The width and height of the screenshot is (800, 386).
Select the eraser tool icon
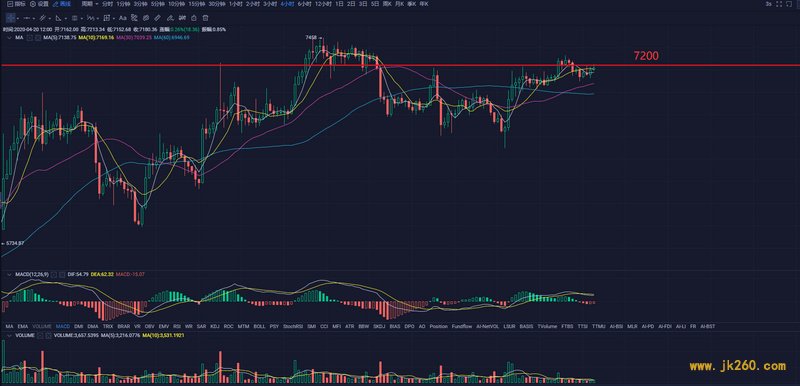(170, 18)
